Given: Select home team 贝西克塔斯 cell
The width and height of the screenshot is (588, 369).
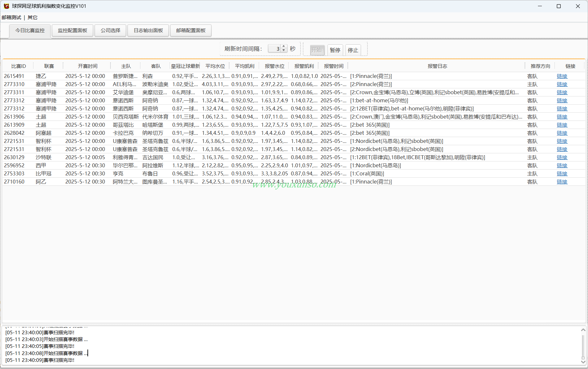Looking at the screenshot, I should 126,117.
